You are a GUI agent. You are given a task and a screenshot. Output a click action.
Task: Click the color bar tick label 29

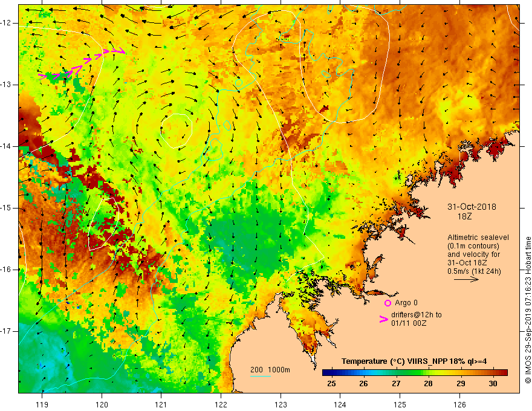click(461, 384)
